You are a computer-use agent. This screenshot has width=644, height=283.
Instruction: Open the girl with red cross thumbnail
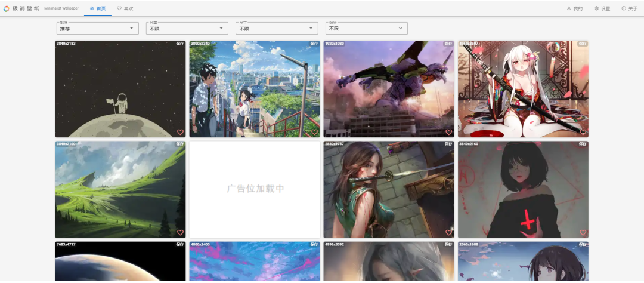524,190
